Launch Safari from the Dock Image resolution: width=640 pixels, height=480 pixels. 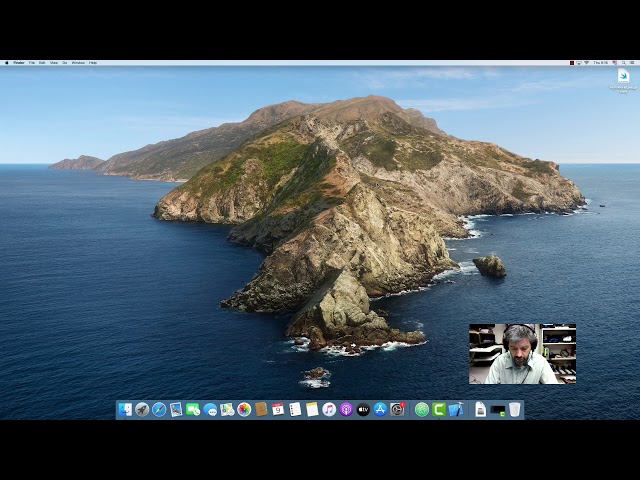tap(159, 409)
